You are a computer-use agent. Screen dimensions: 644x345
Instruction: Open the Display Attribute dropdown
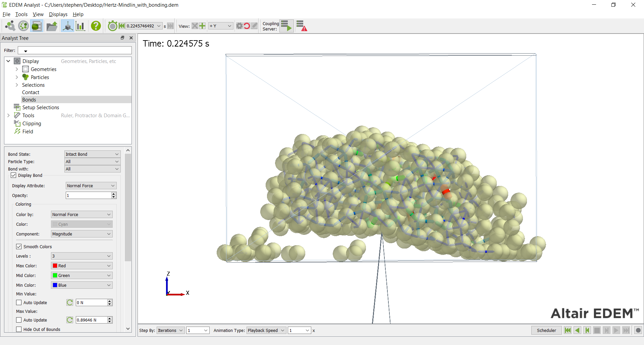pos(91,186)
